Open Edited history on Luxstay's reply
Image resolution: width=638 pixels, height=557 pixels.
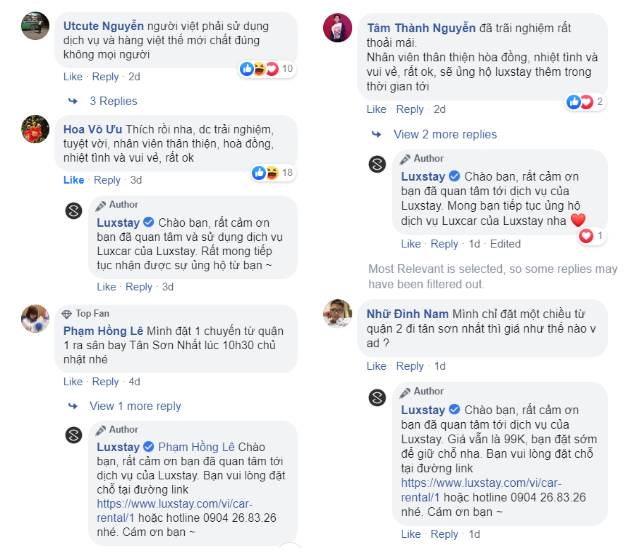pyautogui.click(x=506, y=244)
